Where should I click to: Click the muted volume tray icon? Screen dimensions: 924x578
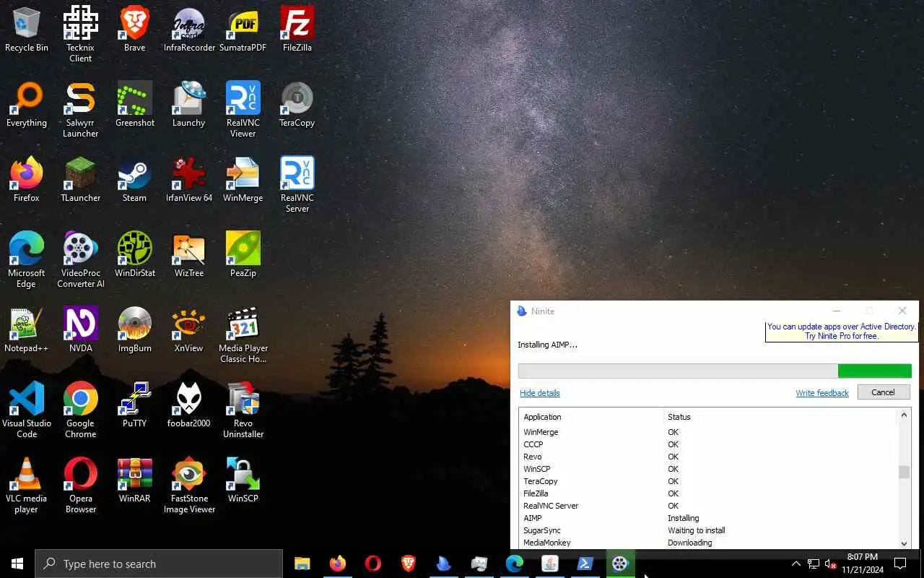(831, 564)
